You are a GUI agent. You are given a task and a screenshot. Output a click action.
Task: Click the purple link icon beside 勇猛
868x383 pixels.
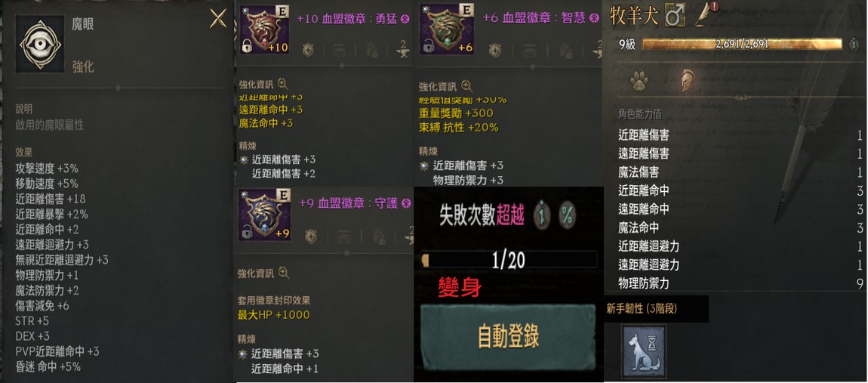pos(405,19)
